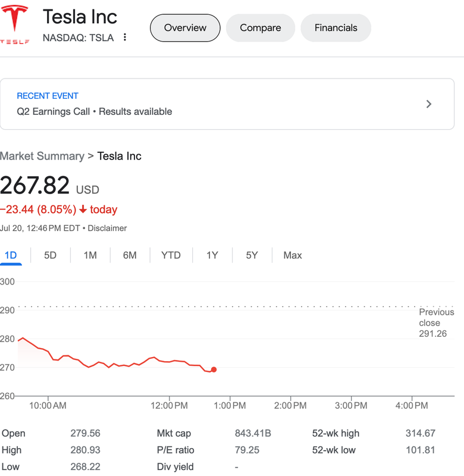
Task: Switch chart to YTD range
Action: tap(171, 255)
